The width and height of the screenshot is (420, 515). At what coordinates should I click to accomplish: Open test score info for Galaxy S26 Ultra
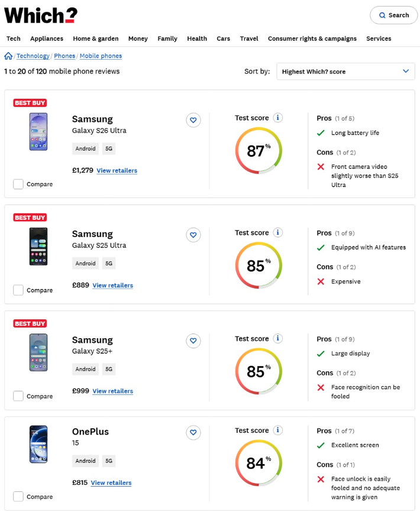[x=278, y=118]
